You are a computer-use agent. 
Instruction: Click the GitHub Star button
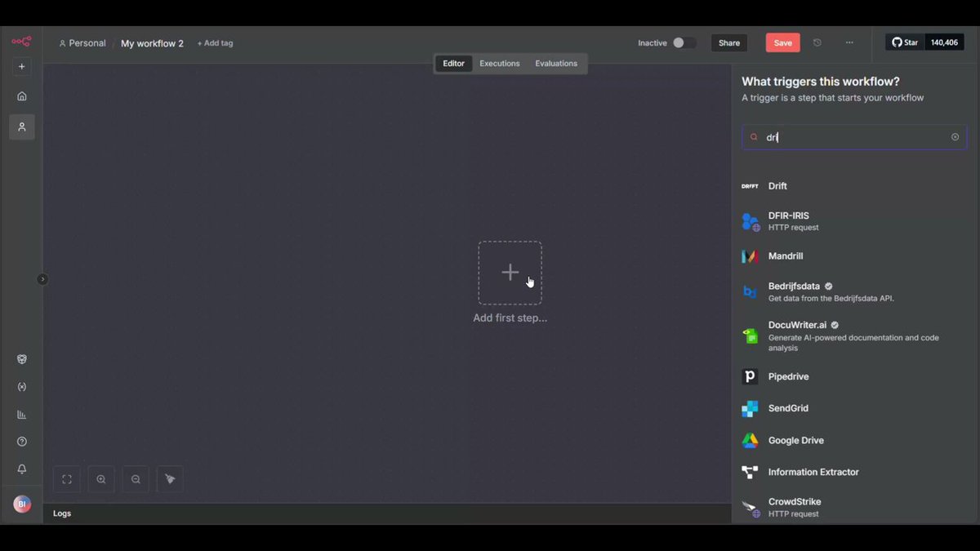tap(905, 42)
